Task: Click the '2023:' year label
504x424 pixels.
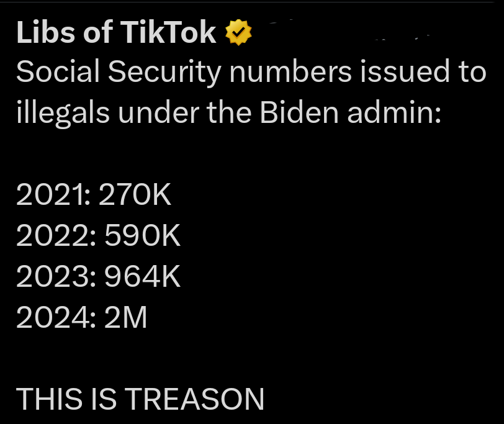Action: coord(55,277)
